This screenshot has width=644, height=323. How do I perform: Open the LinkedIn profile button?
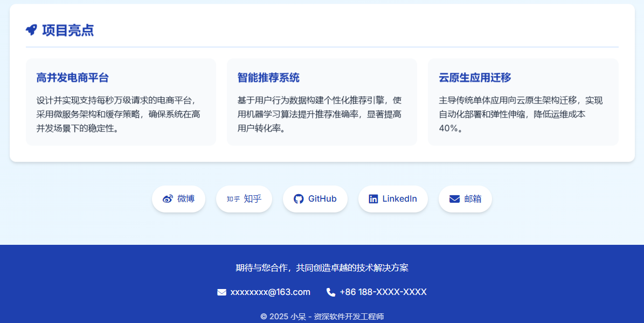tap(393, 199)
